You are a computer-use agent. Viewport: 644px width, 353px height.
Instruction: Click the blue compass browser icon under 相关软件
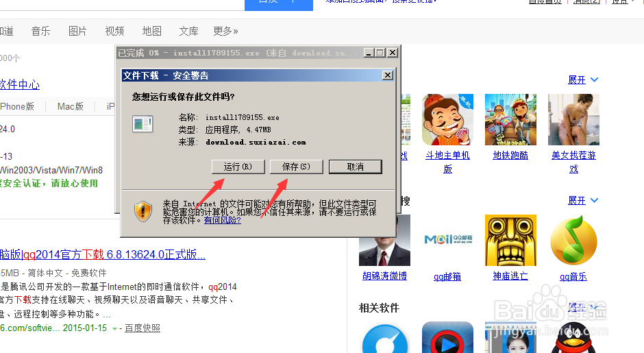pyautogui.click(x=385, y=338)
